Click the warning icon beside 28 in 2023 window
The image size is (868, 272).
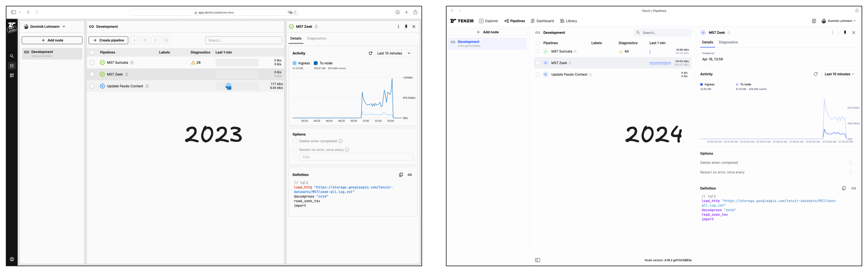click(x=193, y=63)
